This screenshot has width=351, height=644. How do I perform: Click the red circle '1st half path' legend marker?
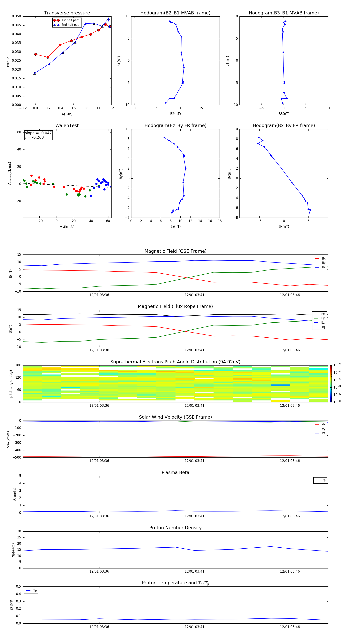[x=57, y=20]
